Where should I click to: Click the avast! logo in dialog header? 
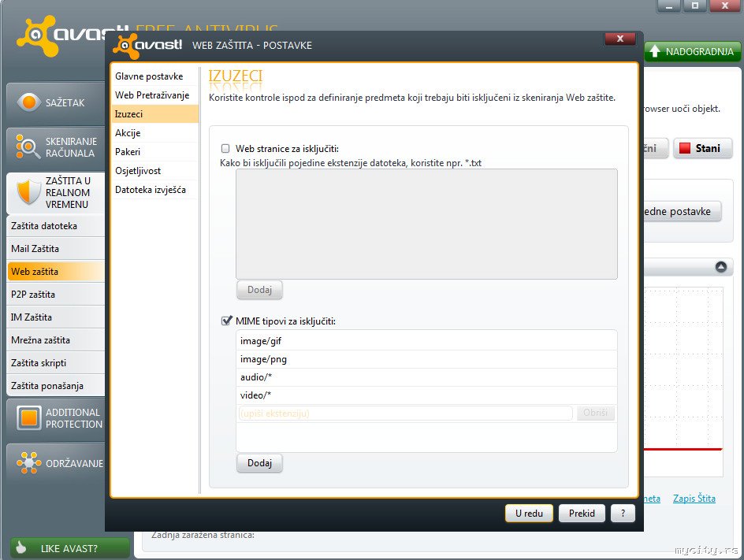147,46
